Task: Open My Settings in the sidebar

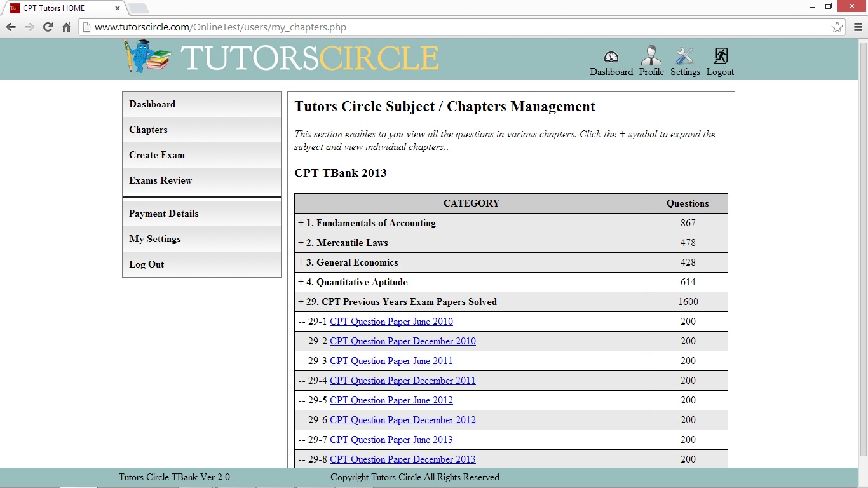Action: pyautogui.click(x=202, y=239)
